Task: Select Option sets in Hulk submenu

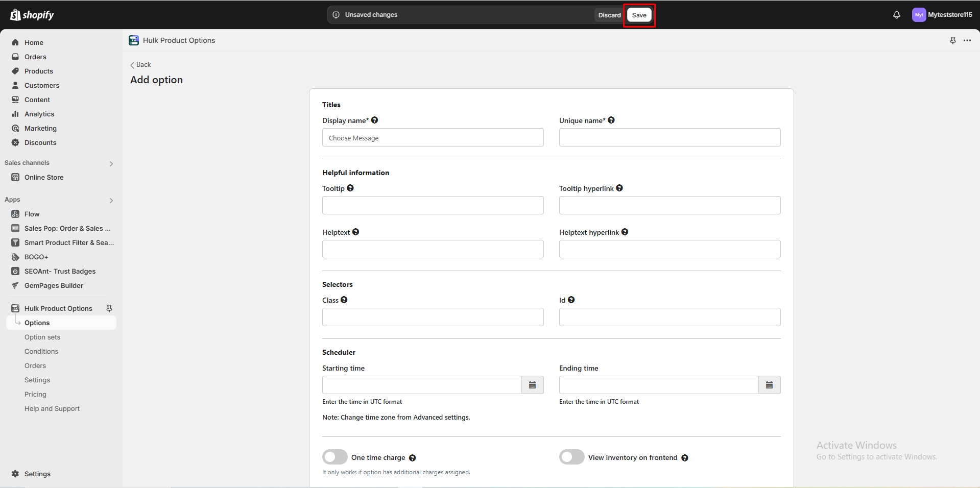Action: point(43,337)
